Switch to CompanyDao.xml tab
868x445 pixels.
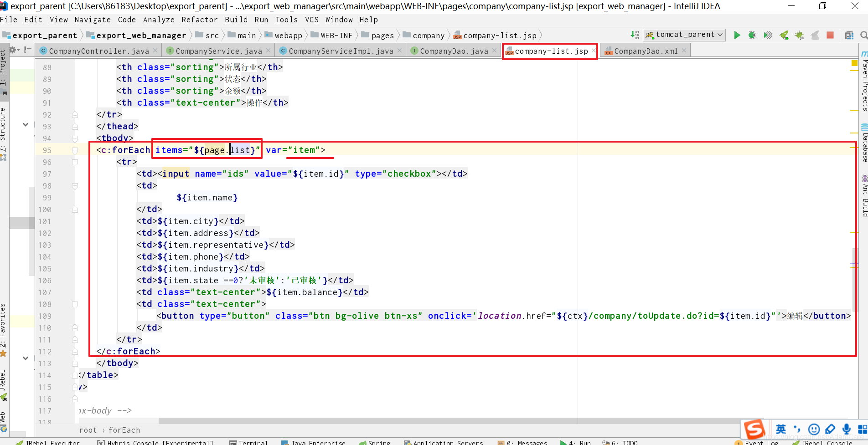[x=646, y=51]
